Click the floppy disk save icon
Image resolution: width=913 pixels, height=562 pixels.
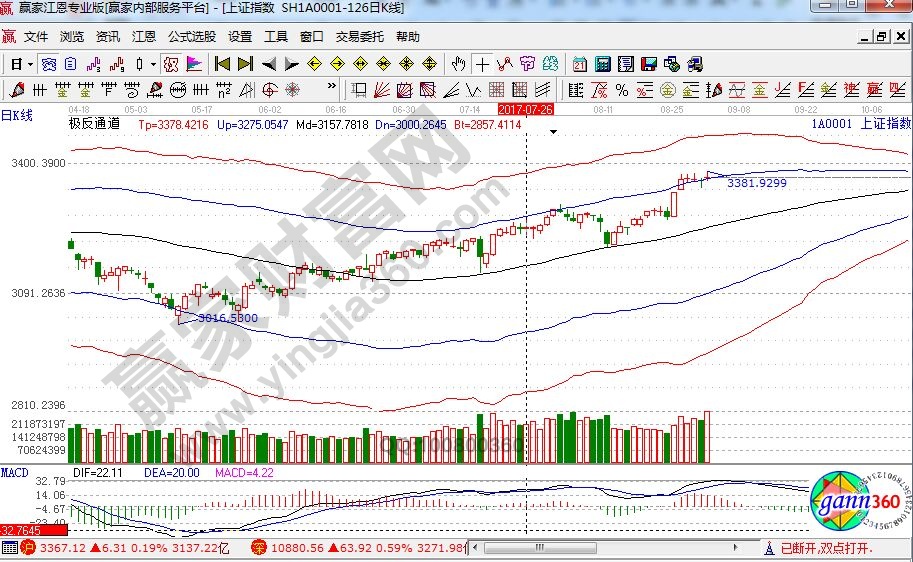[648, 64]
